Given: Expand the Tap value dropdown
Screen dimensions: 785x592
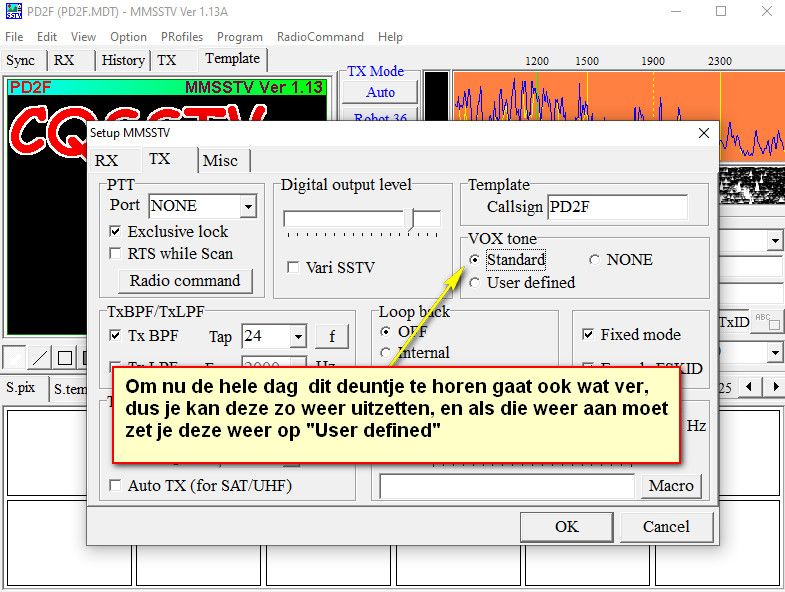Looking at the screenshot, I should (298, 336).
